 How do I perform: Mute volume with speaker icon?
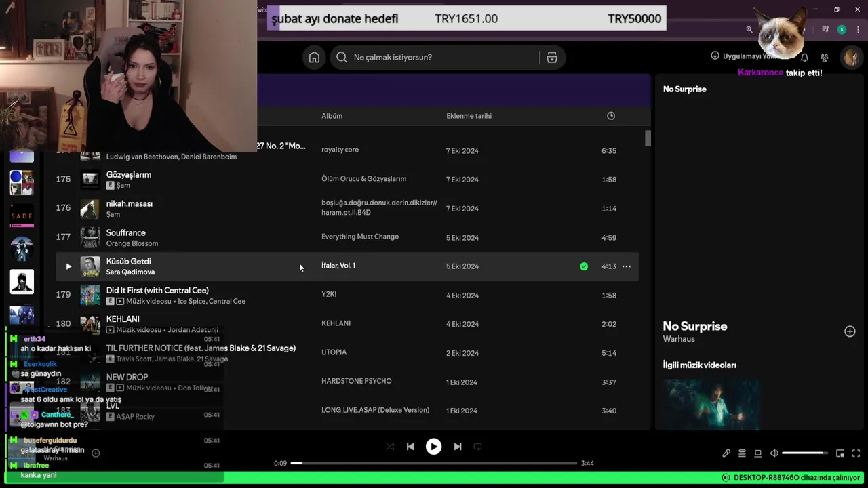[x=774, y=453]
